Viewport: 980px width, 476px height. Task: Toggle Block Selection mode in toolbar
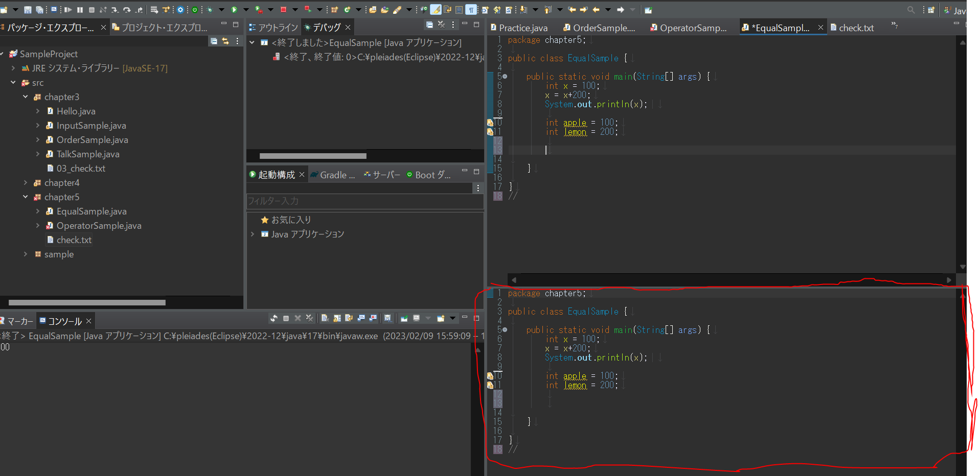[x=459, y=10]
